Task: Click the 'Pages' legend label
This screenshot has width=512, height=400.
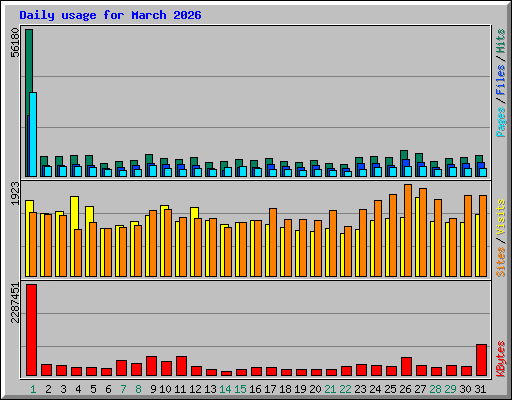Action: click(501, 122)
